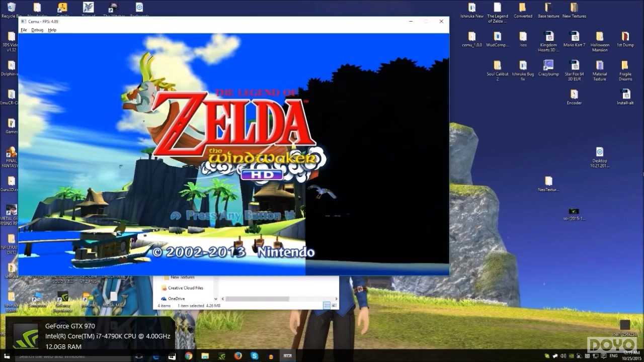Image resolution: width=644 pixels, height=362 pixels.
Task: Select New Textures in Explorer navigation pane
Action: 179,278
